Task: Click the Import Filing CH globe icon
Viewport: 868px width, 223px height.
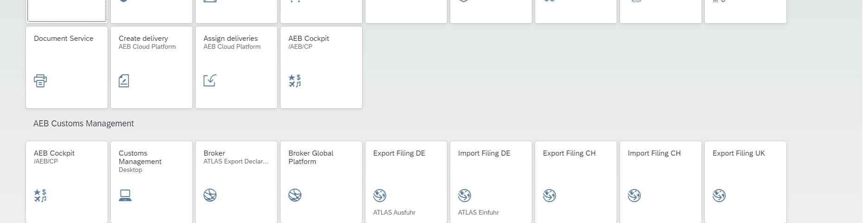Action: coord(634,196)
